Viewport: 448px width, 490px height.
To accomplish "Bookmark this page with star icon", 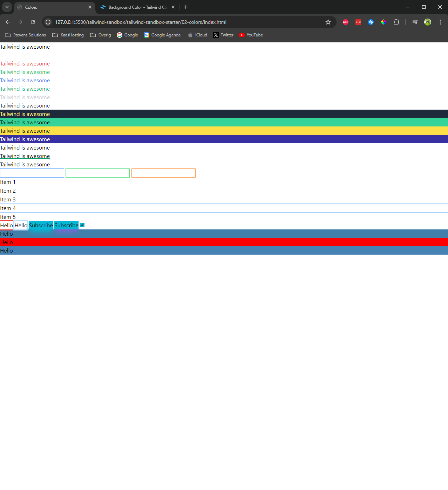I will (328, 22).
